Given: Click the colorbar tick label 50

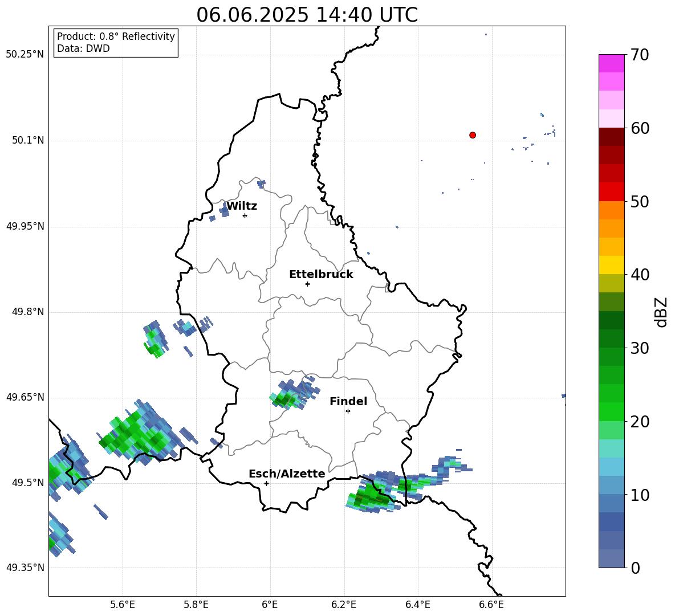Looking at the screenshot, I should coord(640,202).
